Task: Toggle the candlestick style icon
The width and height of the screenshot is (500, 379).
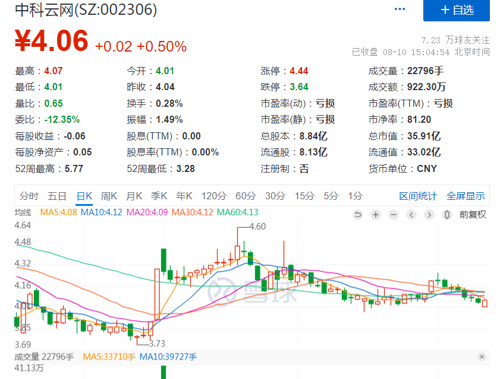Action: click(x=447, y=215)
